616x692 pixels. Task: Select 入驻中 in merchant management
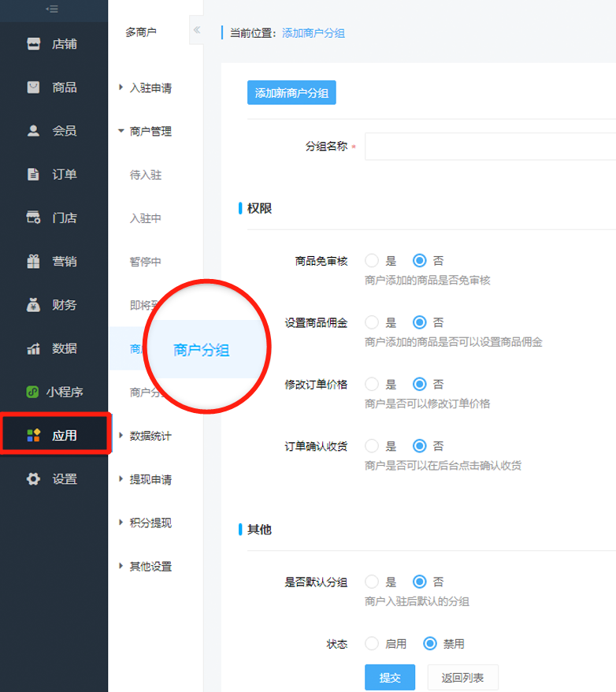[146, 218]
